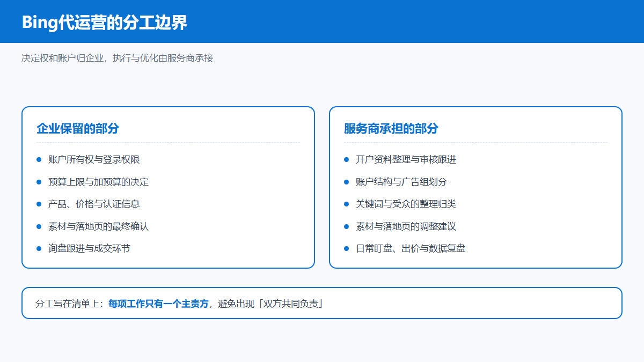Click the bold phrase '每项工作只有一个主责方'
644x362 pixels.
158,304
